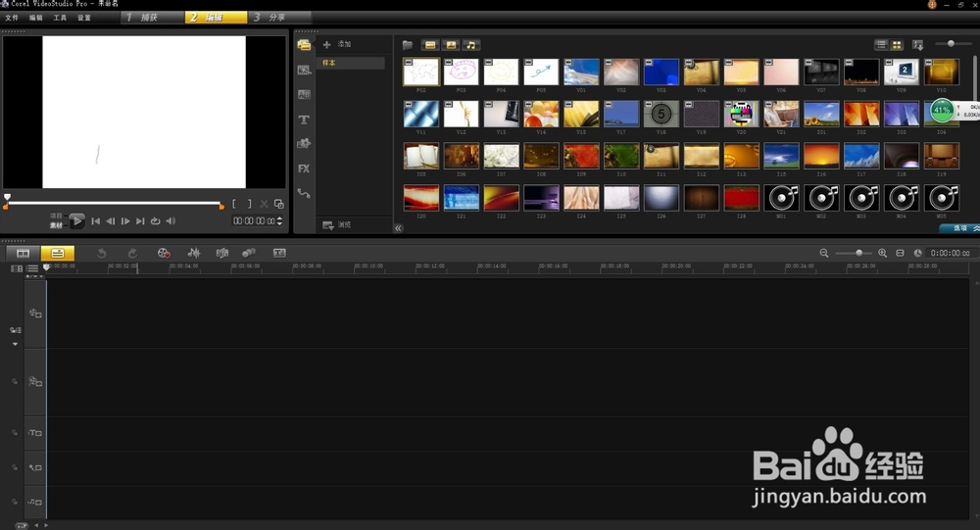Toggle repeat playback in the preview controls
Viewport: 980px width, 530px height.
155,221
